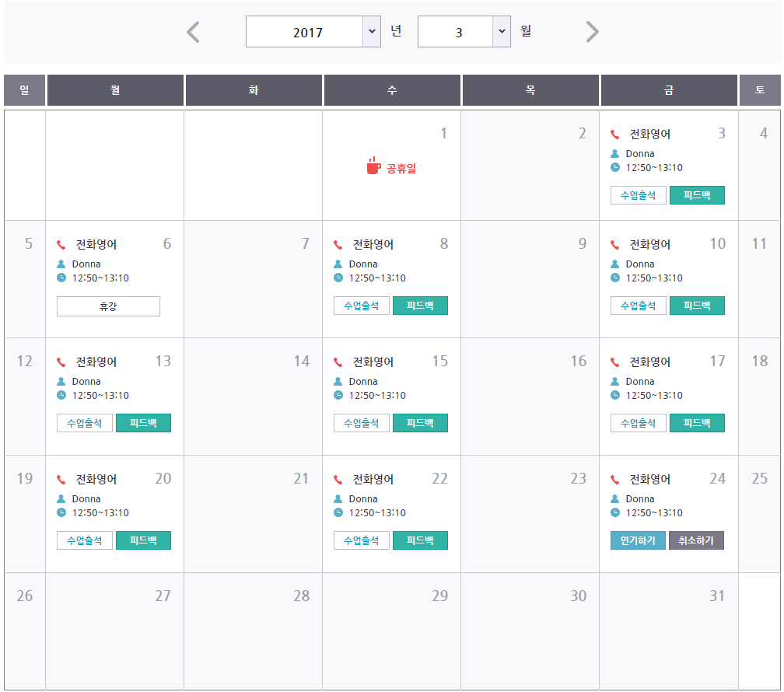
Task: Click the teacher icon on March 15
Action: click(x=338, y=382)
